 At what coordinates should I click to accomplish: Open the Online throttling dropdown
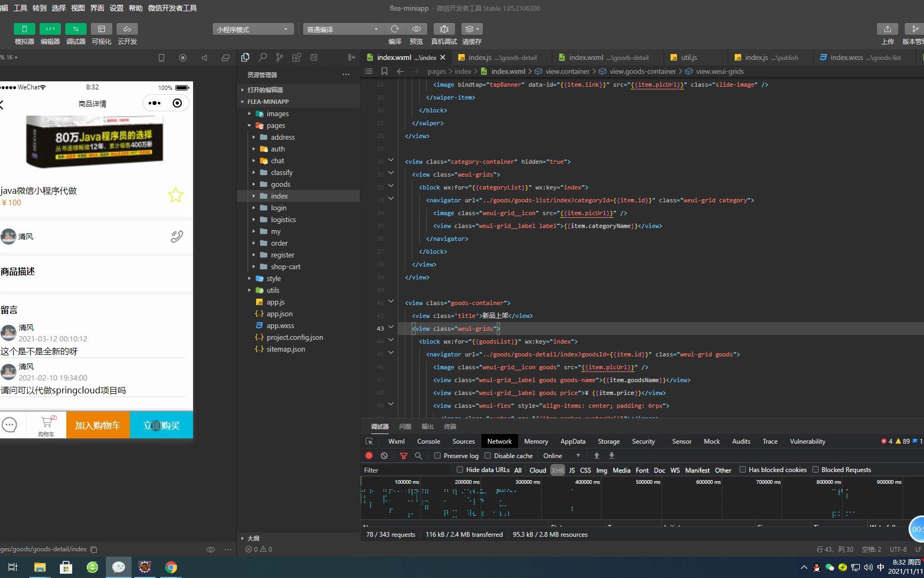[x=561, y=455]
